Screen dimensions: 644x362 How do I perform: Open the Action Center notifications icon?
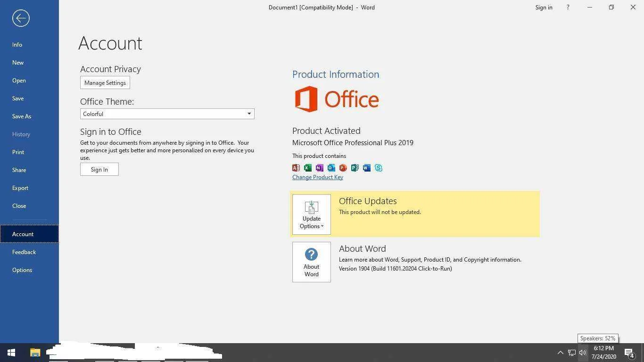[629, 353]
